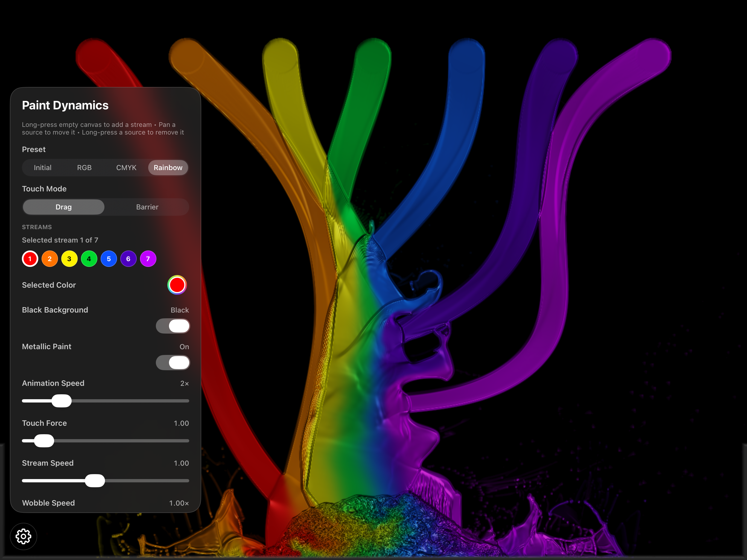The image size is (747, 560).
Task: Click the 'Black' background status text
Action: 180,310
